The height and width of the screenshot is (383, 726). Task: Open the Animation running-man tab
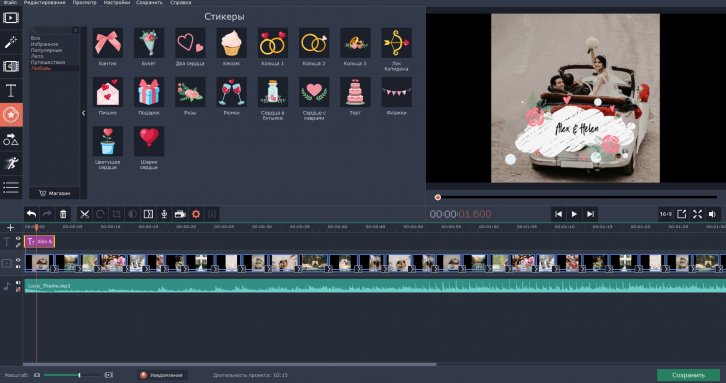coord(11,163)
